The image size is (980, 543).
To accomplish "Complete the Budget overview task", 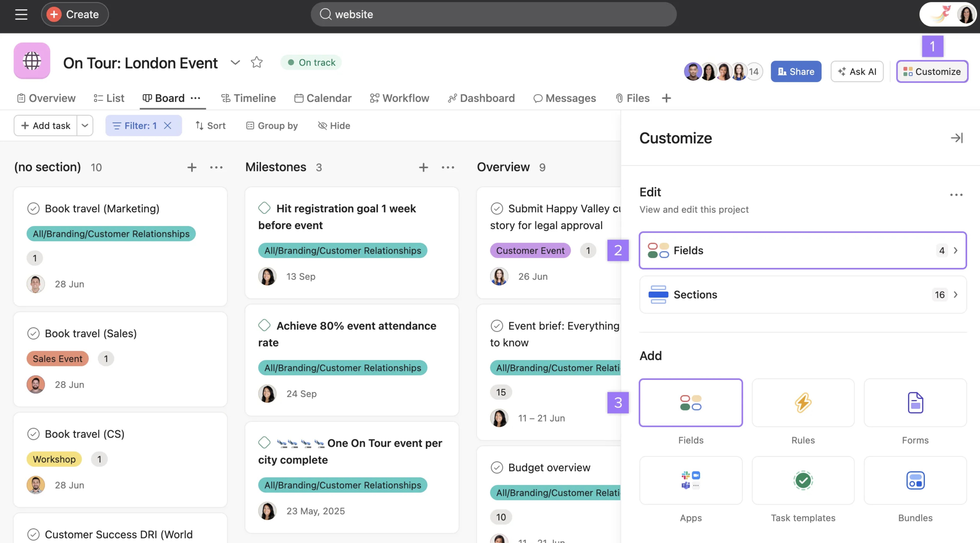I will coord(497,467).
